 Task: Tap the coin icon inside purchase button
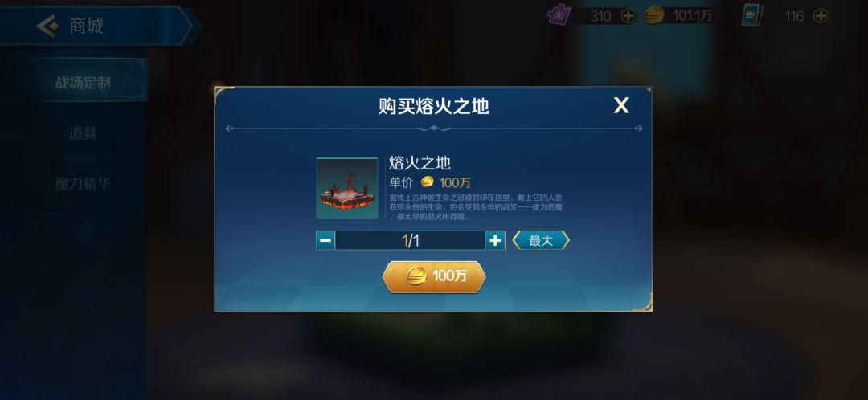pyautogui.click(x=417, y=276)
